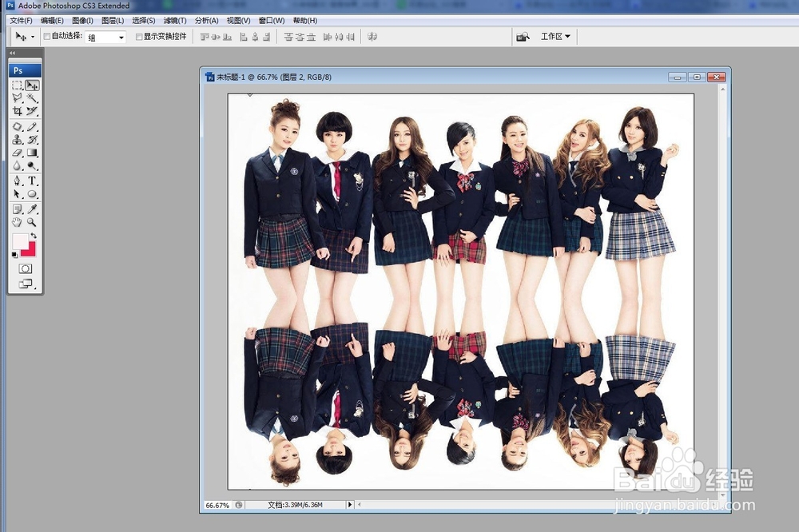Select the Eraser tool
The width and height of the screenshot is (799, 532).
(17, 153)
